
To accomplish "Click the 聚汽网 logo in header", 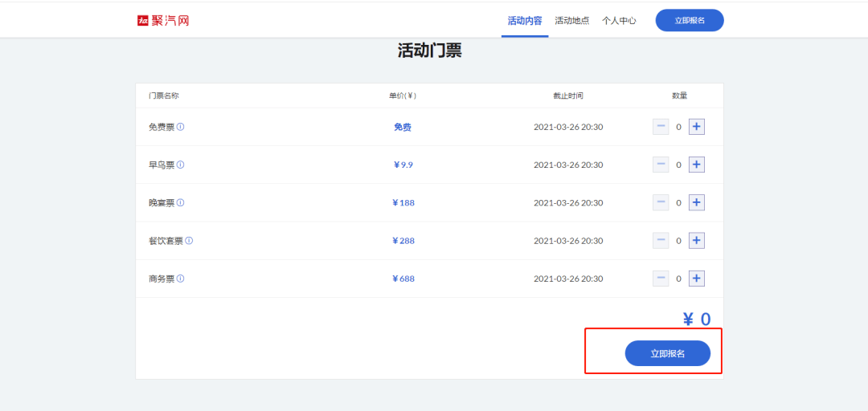I will tap(164, 21).
